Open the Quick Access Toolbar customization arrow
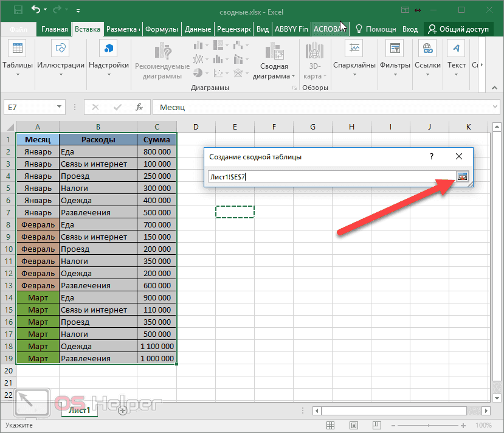Image resolution: width=504 pixels, height=433 pixels. (x=77, y=10)
